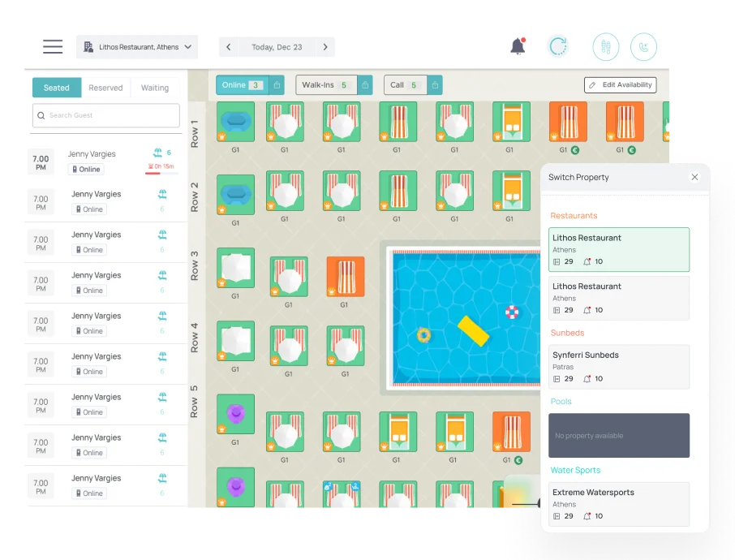The image size is (735, 560).
Task: Click the 'No property available' pools box
Action: click(x=619, y=435)
